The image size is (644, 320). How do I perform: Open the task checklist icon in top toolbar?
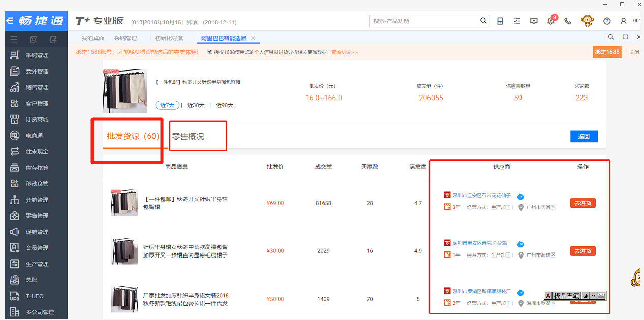pyautogui.click(x=517, y=21)
